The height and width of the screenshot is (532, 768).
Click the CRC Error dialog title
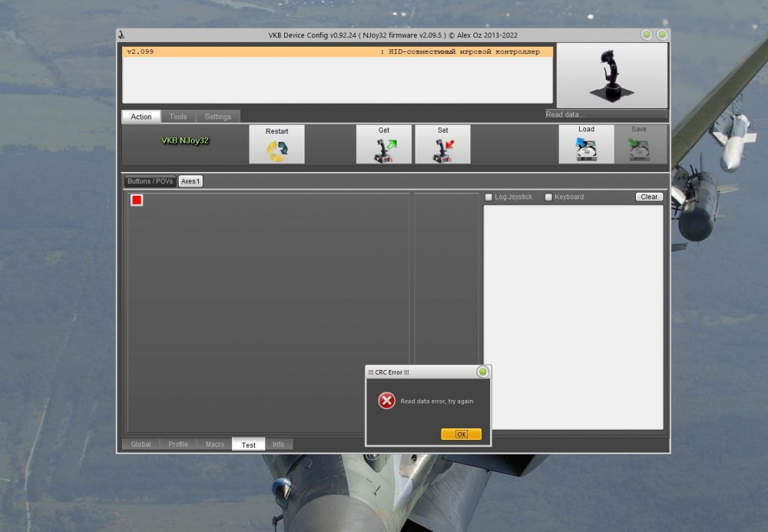pos(389,372)
